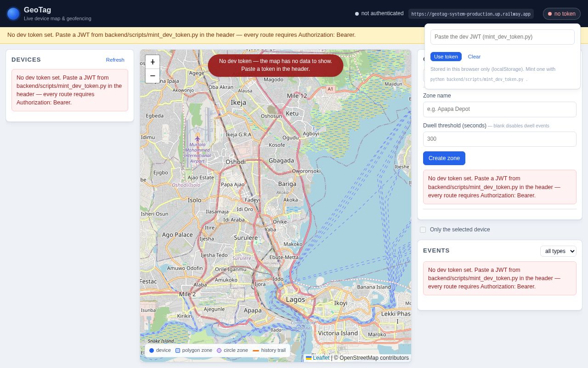Click the 'Ikoyi' map label
Screen dimensions: 588x368
pos(341,303)
